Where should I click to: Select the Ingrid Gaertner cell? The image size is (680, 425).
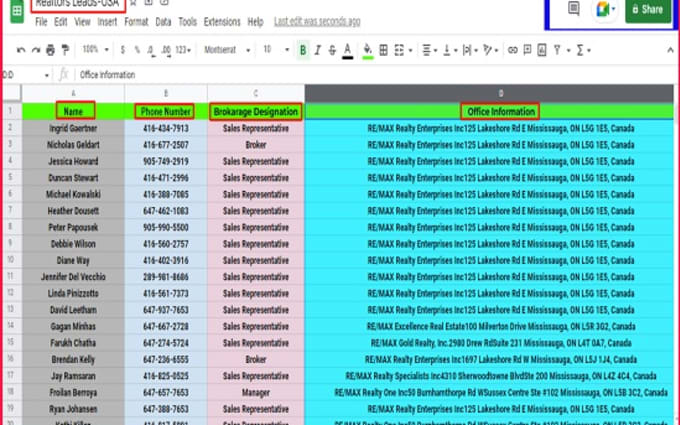tap(73, 128)
